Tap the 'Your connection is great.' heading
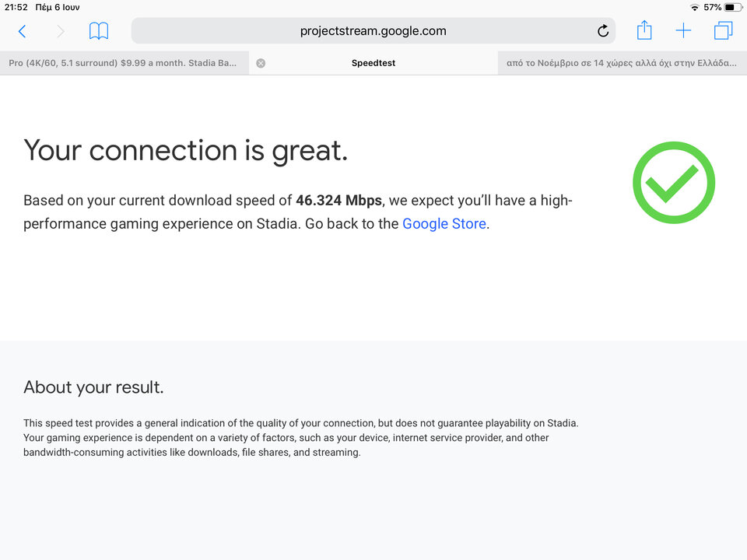Viewport: 747px width, 560px height. point(186,150)
